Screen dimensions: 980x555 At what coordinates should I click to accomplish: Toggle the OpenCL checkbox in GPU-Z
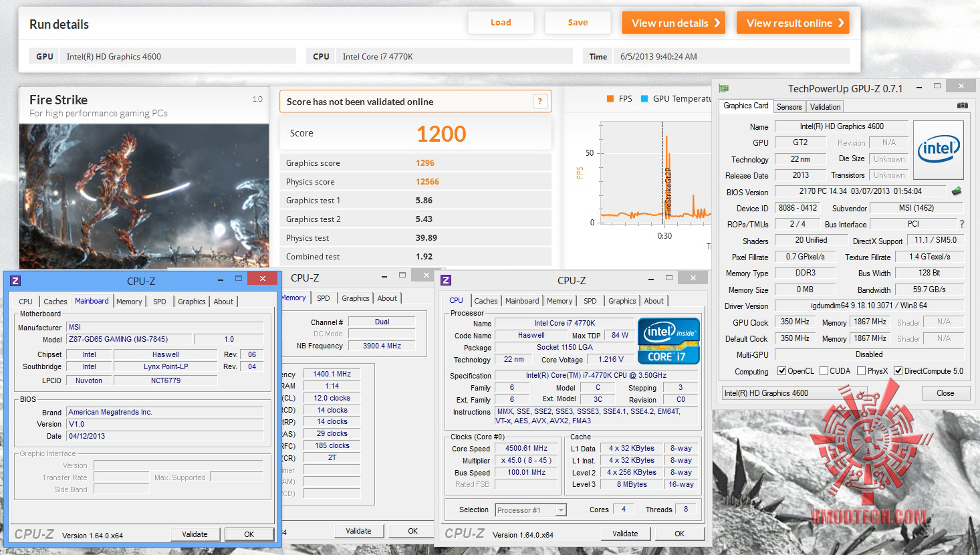coord(781,371)
